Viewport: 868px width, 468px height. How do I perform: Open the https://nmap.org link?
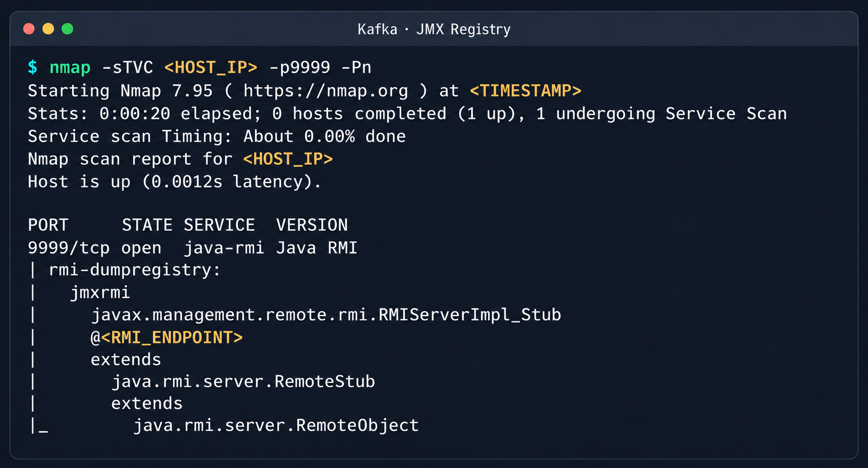click(x=325, y=91)
